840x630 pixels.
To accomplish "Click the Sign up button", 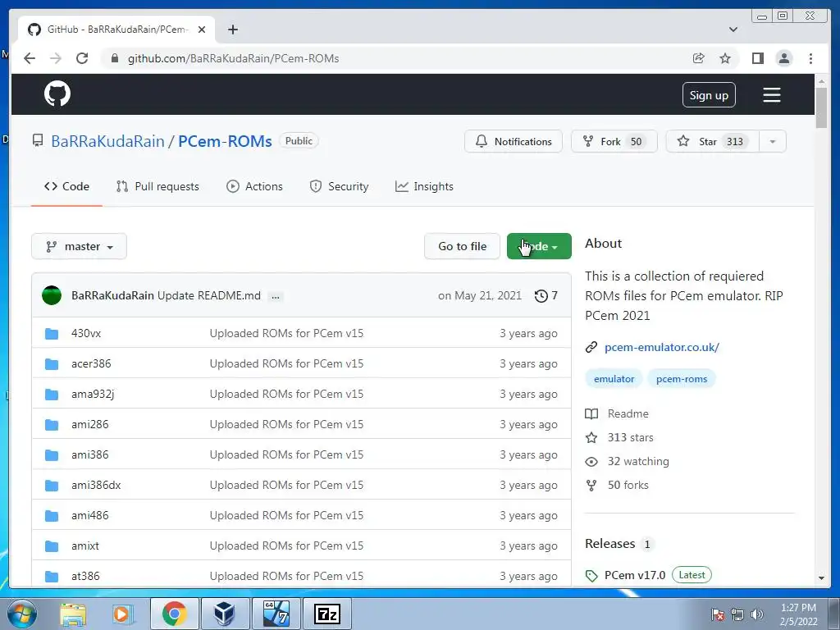I will pyautogui.click(x=709, y=95).
